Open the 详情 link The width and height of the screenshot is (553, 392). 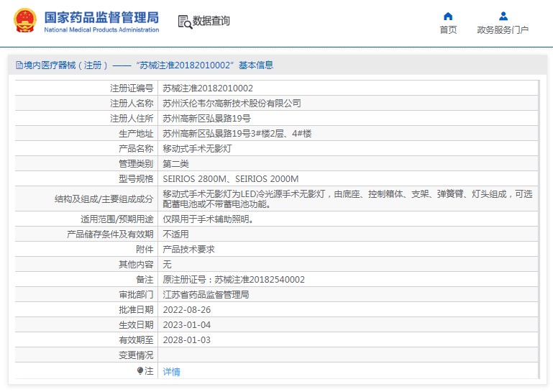pos(171,372)
